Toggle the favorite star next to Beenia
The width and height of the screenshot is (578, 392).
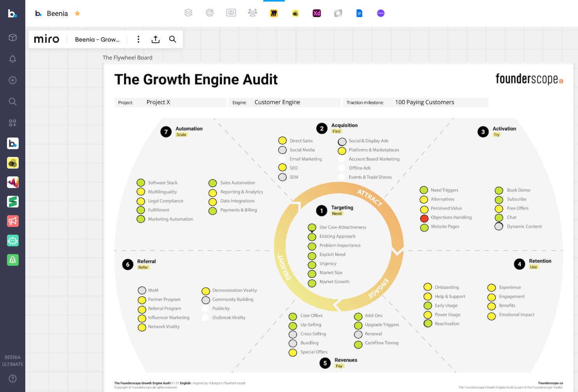tap(77, 14)
